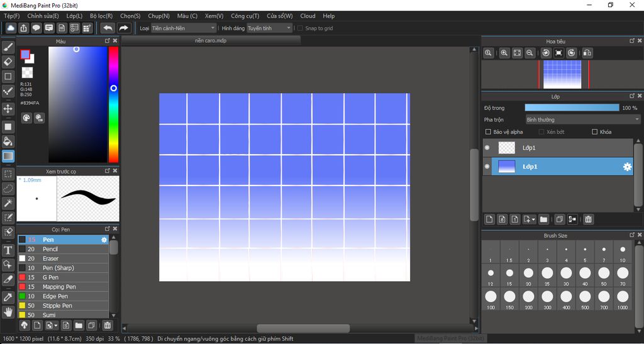Check the Khóa lock checkbox
Viewport: 644px width, 344px height.
tap(594, 132)
